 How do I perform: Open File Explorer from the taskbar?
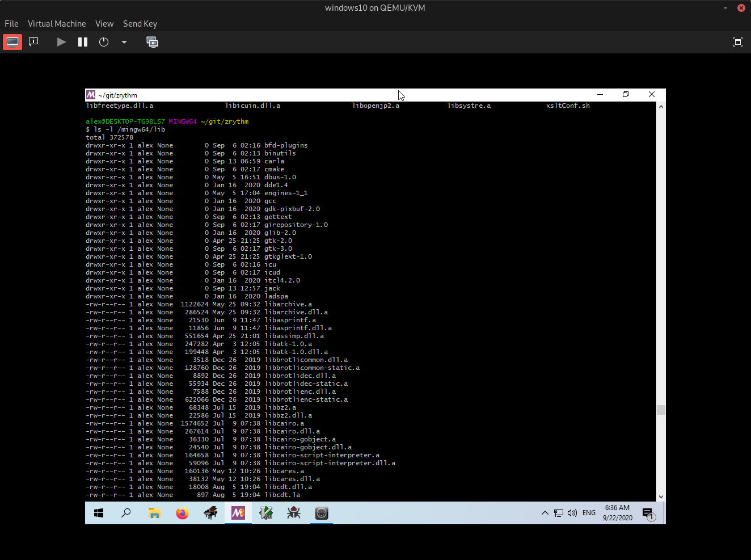[x=154, y=513]
